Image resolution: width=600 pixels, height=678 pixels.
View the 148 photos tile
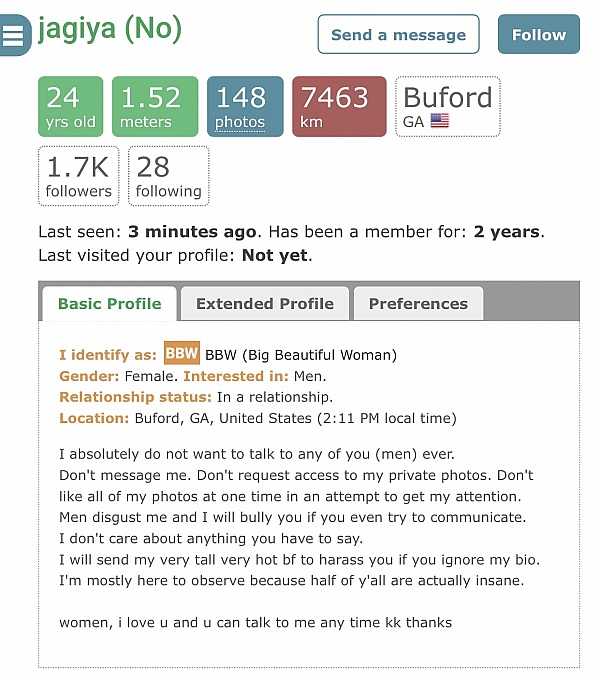tap(245, 107)
